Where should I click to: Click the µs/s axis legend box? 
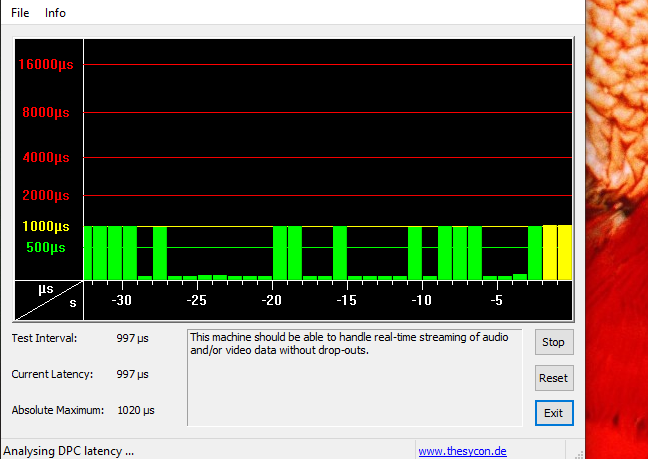(x=48, y=295)
